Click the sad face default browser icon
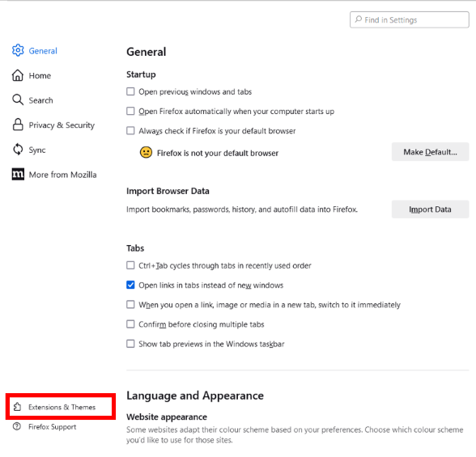Screen dimensions: 476x457 pos(146,152)
